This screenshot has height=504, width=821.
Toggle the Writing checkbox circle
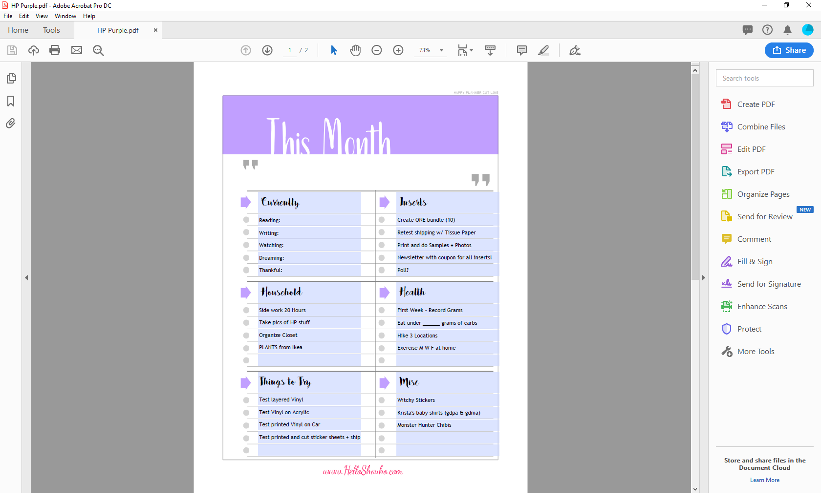pyautogui.click(x=246, y=232)
